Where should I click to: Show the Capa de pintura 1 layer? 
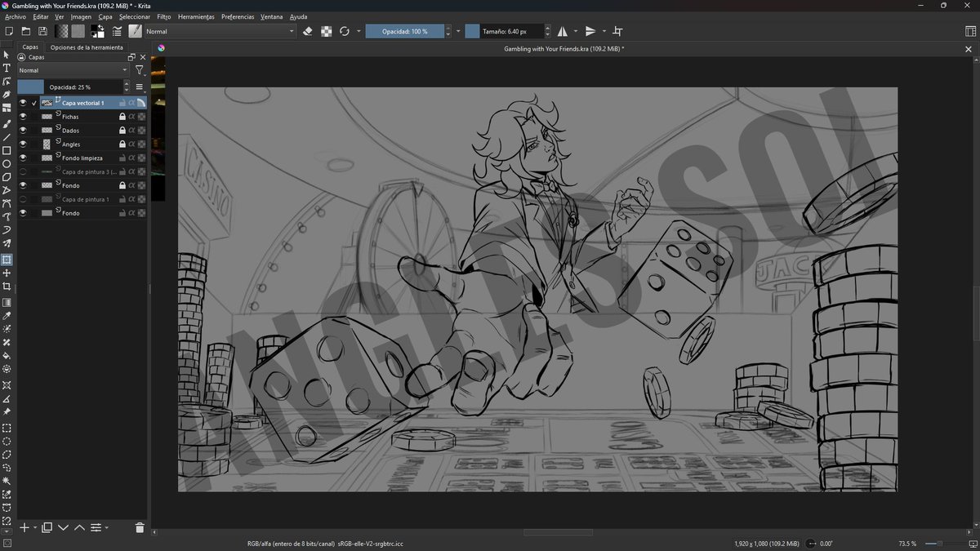coord(23,199)
